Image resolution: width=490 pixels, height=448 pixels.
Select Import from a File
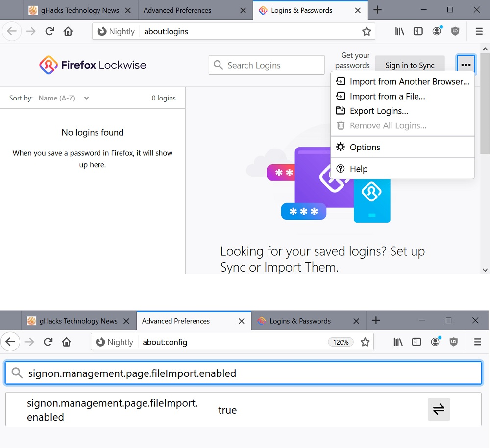pos(402,96)
